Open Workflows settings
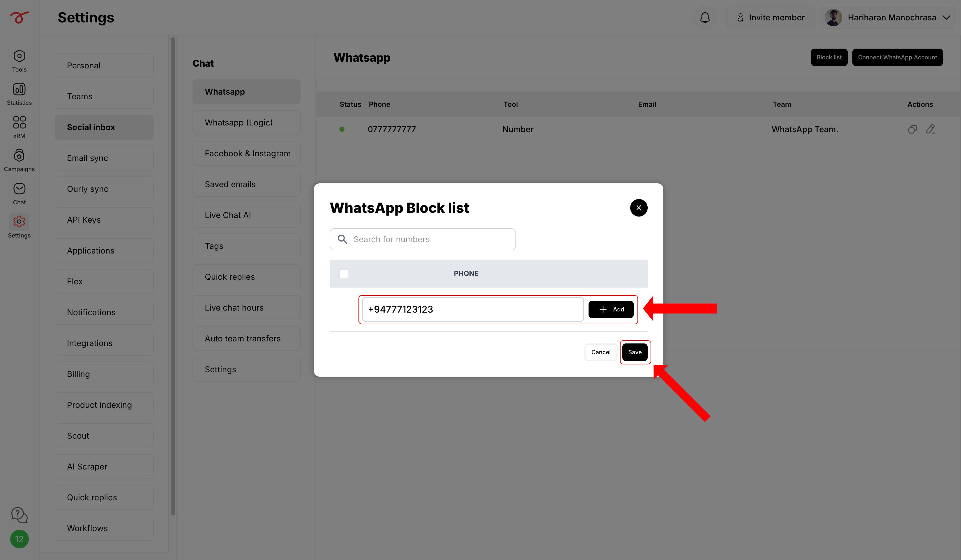 (104, 529)
